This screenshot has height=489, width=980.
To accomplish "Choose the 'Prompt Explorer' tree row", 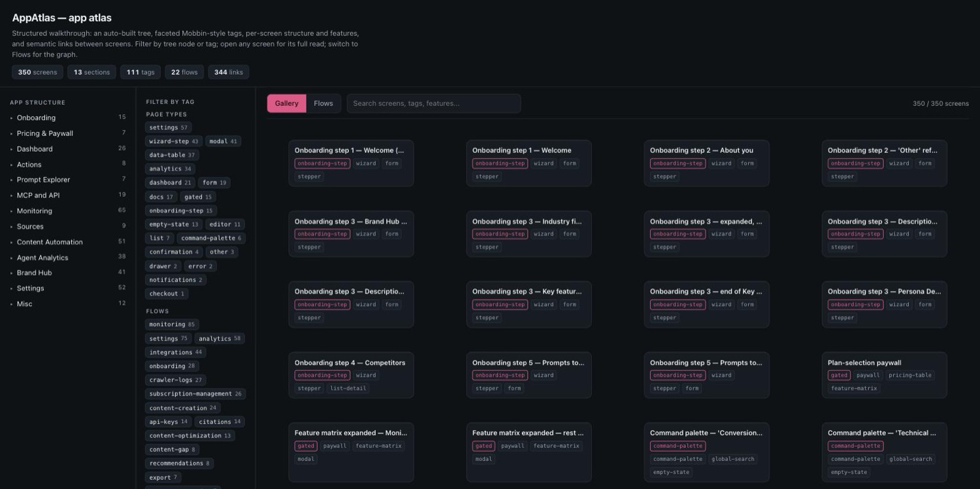I will click(x=67, y=179).
